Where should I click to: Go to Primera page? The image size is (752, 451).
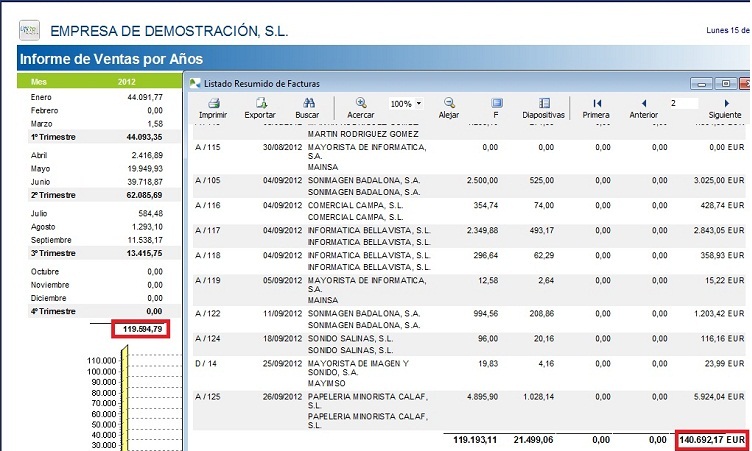click(x=597, y=103)
